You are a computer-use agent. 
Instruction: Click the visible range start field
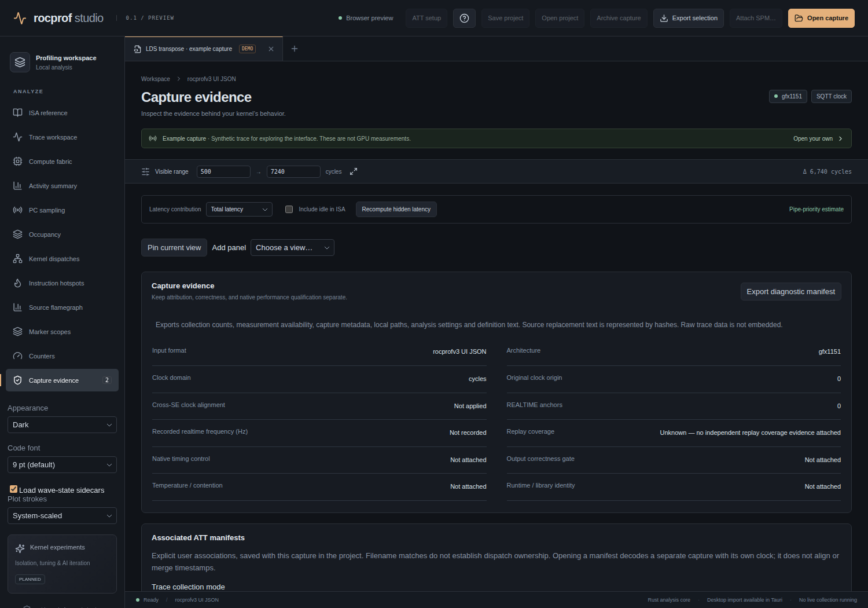(223, 171)
